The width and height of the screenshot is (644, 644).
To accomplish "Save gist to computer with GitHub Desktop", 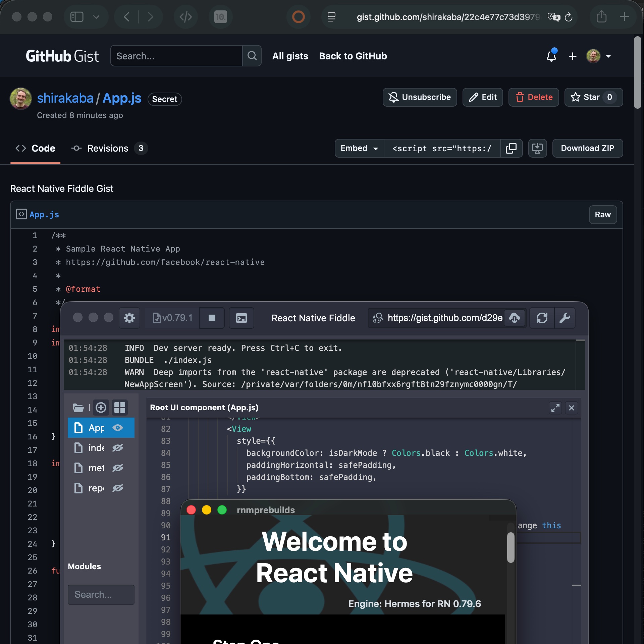I will tap(537, 148).
